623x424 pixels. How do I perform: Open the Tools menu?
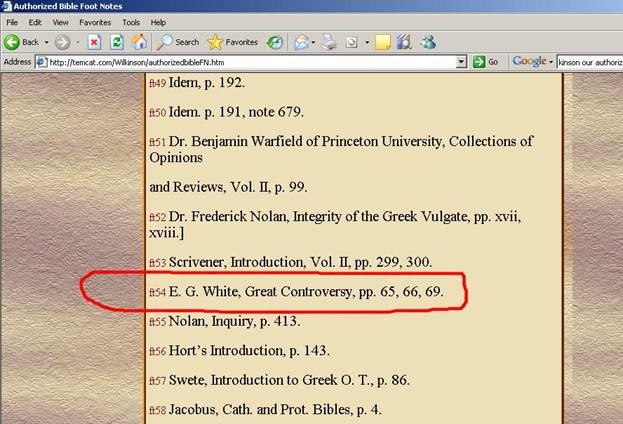point(131,22)
